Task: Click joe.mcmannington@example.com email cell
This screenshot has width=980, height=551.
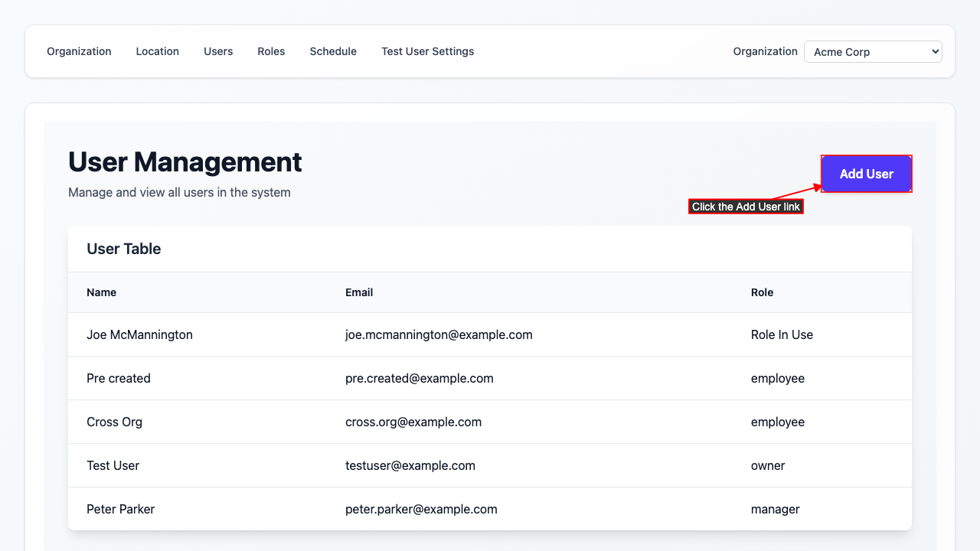Action: [x=439, y=334]
